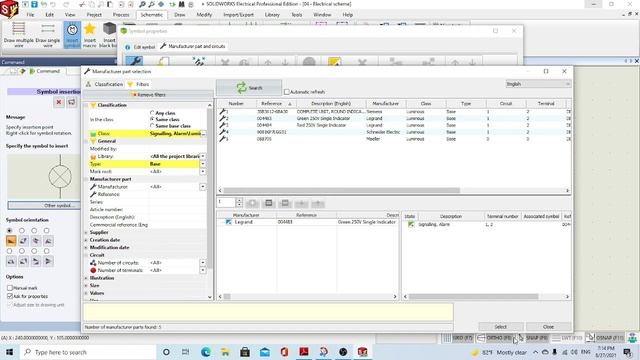
Task: Click wrench icon in Symbol properties toolbar
Action: 134,61
